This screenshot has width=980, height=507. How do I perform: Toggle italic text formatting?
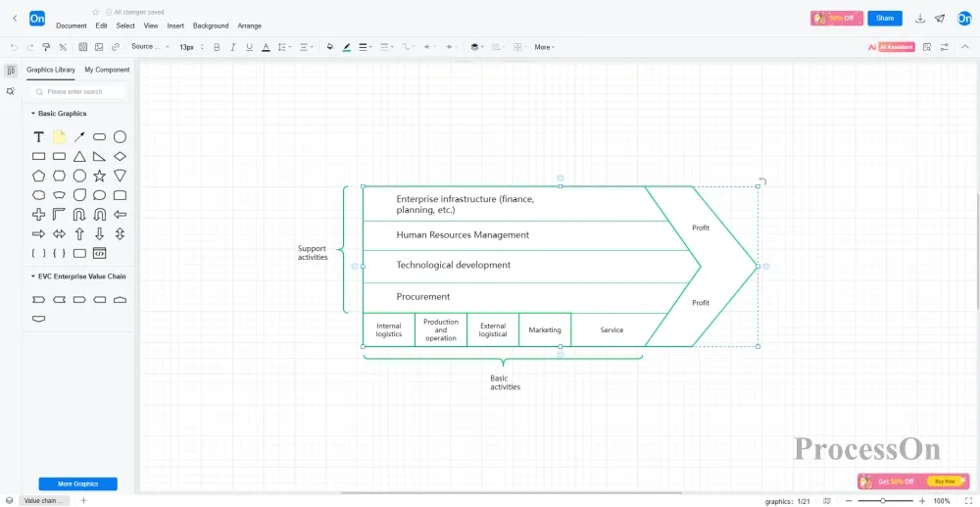coord(233,47)
